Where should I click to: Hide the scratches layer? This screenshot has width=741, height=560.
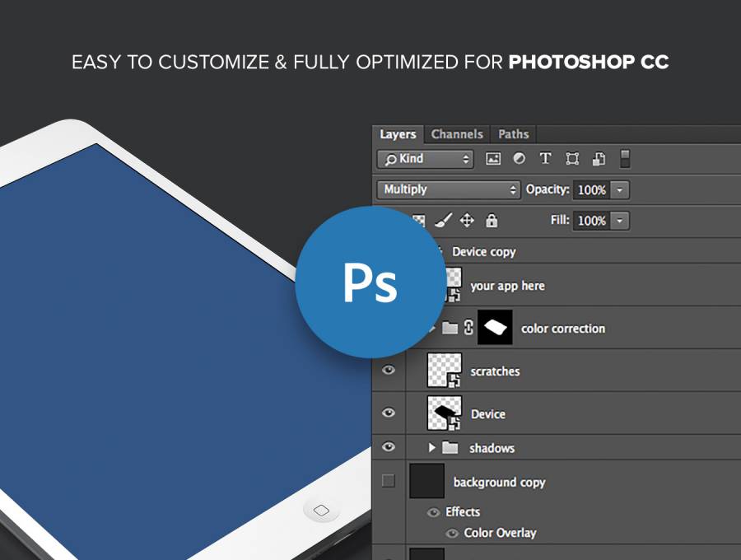389,371
